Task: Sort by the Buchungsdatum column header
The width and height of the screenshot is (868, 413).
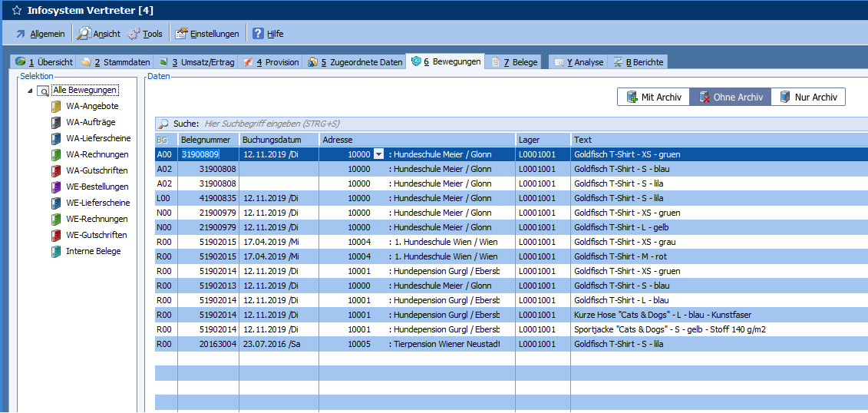Action: 279,140
